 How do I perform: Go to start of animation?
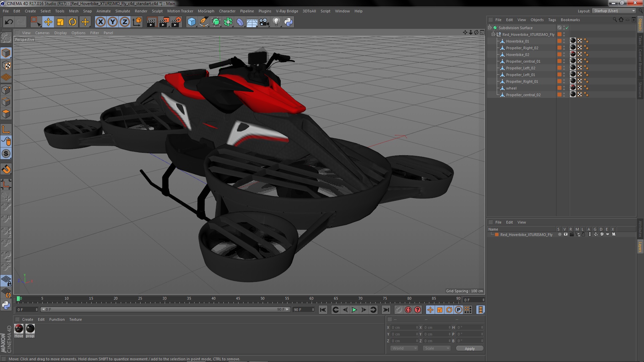point(323,310)
